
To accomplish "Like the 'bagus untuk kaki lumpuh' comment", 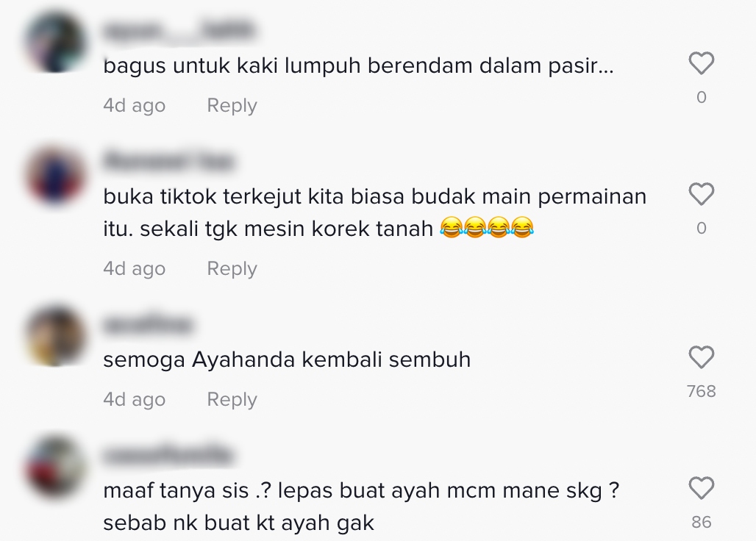I will (701, 63).
